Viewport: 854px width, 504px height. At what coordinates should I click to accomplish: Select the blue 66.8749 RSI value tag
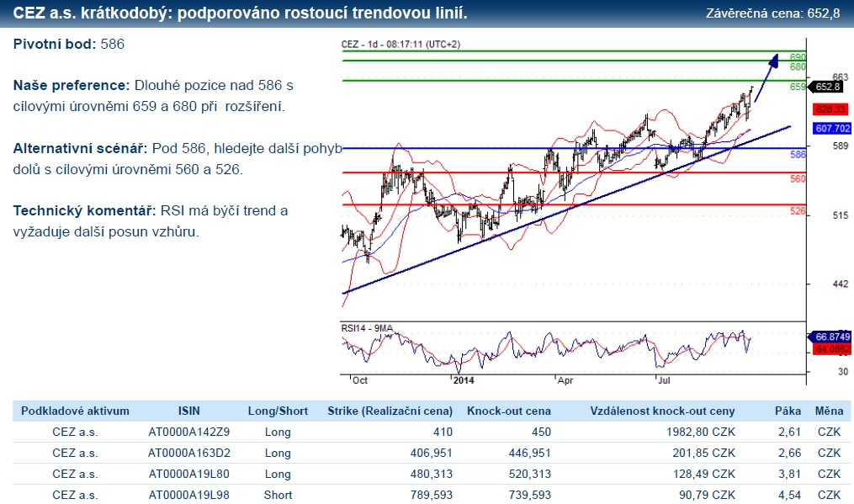point(831,337)
